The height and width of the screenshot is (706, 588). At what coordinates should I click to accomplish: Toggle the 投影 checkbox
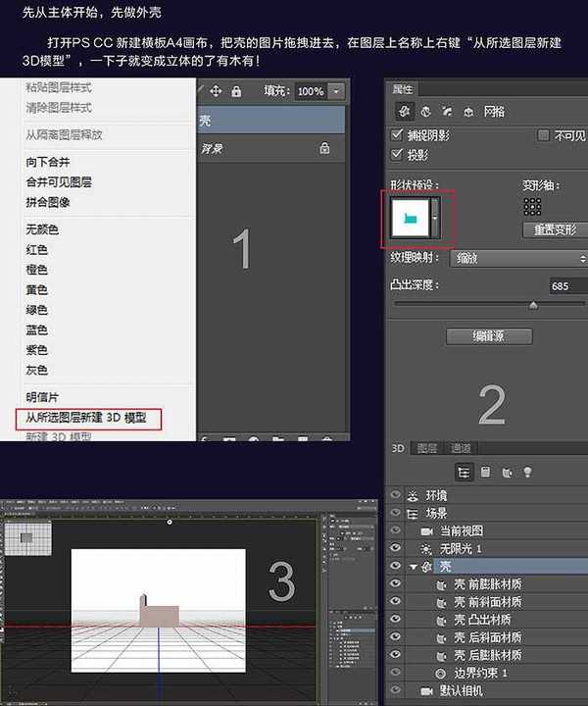pyautogui.click(x=397, y=155)
